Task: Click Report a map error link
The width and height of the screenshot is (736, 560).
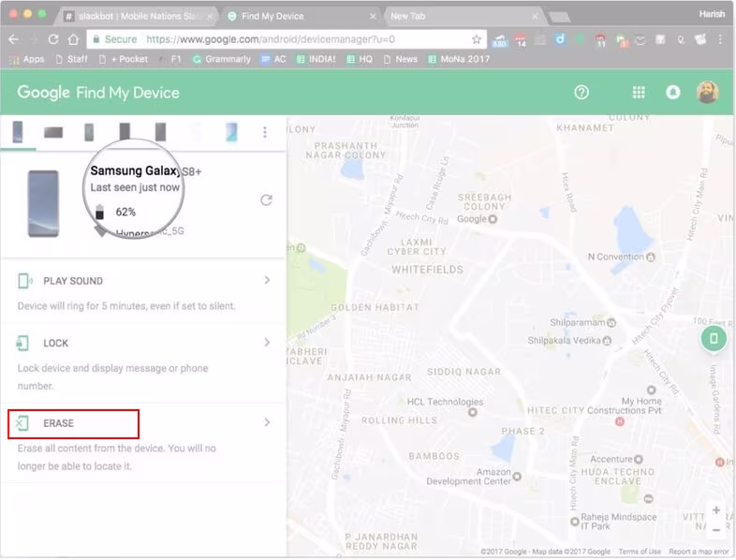Action: [x=699, y=552]
